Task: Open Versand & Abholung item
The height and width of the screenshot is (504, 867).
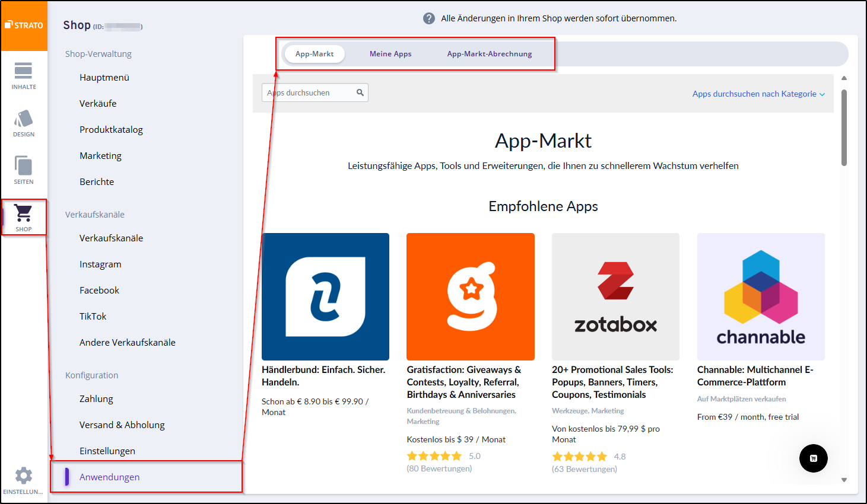Action: (x=122, y=425)
